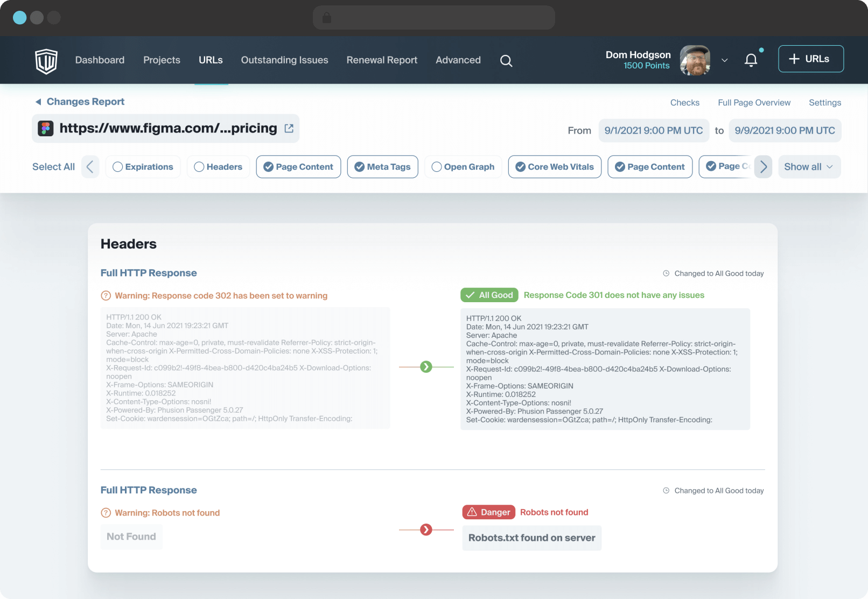Edit the to date 9/9/2021 field
868x599 pixels.
(x=785, y=130)
